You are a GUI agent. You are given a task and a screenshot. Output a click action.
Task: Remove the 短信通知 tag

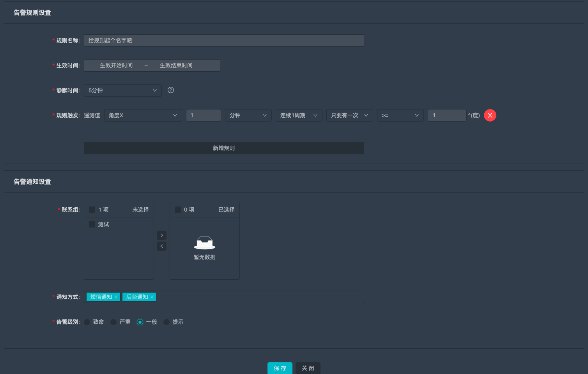point(116,297)
